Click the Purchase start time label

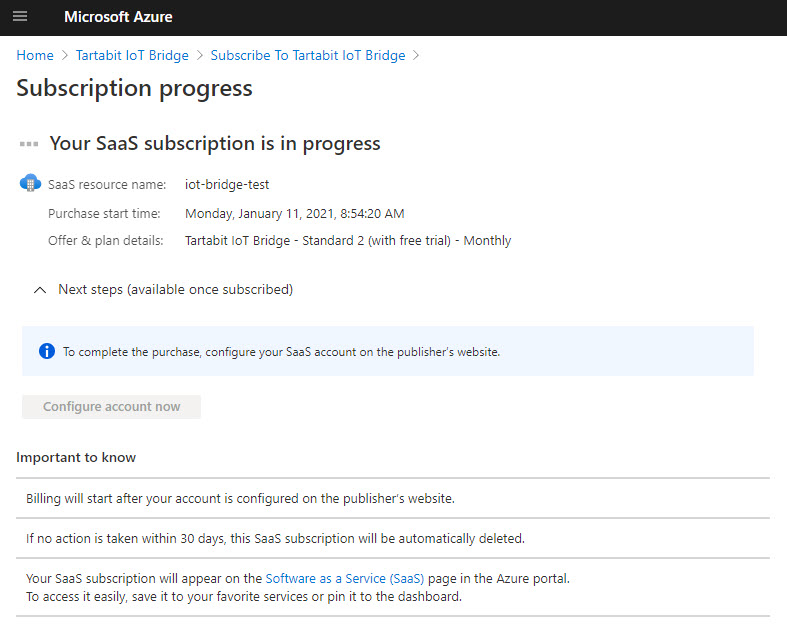(104, 214)
